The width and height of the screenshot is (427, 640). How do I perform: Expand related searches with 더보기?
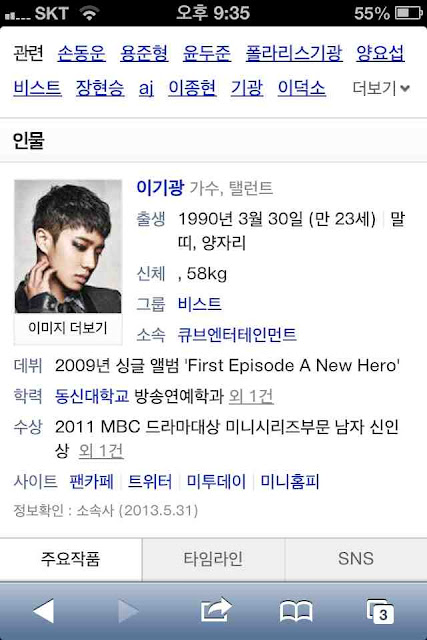coord(381,88)
